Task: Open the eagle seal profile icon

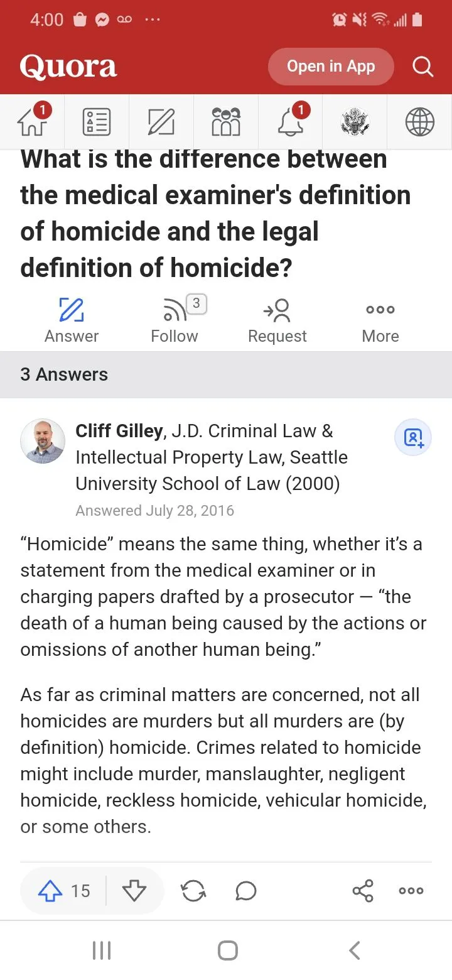Action: point(355,121)
